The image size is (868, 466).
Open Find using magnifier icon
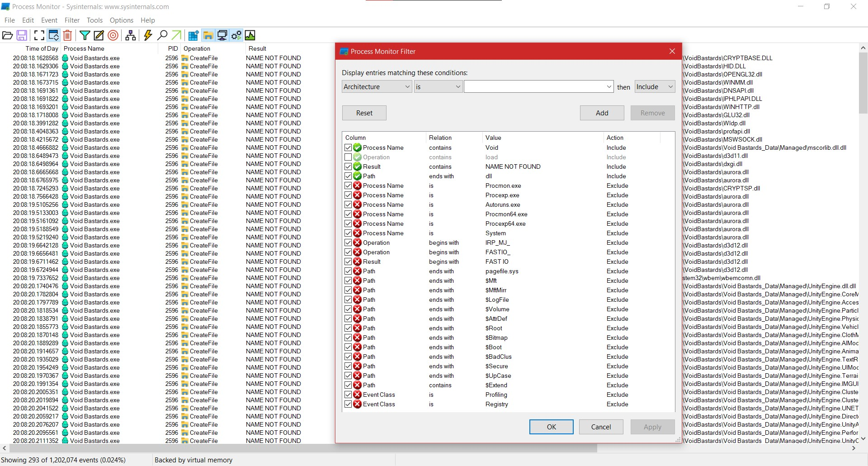tap(162, 35)
